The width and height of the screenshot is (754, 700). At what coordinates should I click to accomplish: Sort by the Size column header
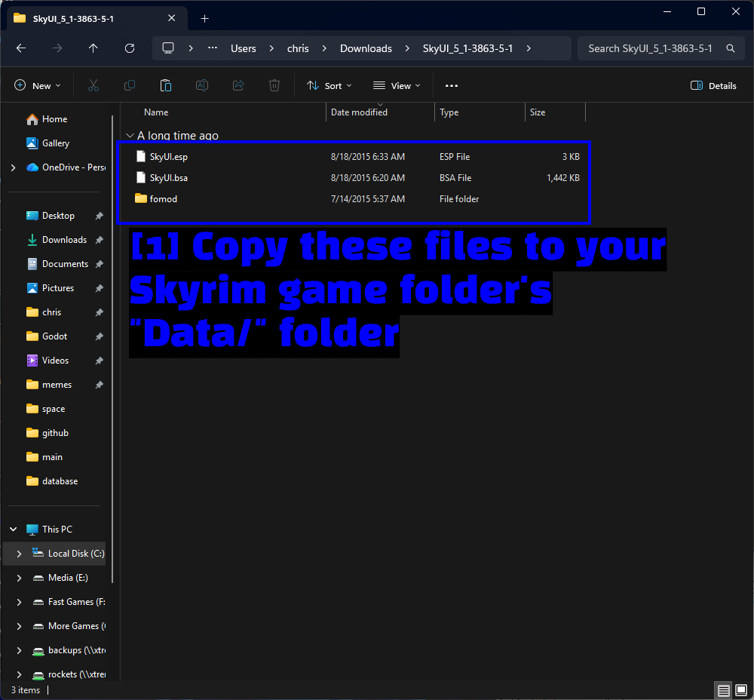(x=538, y=112)
